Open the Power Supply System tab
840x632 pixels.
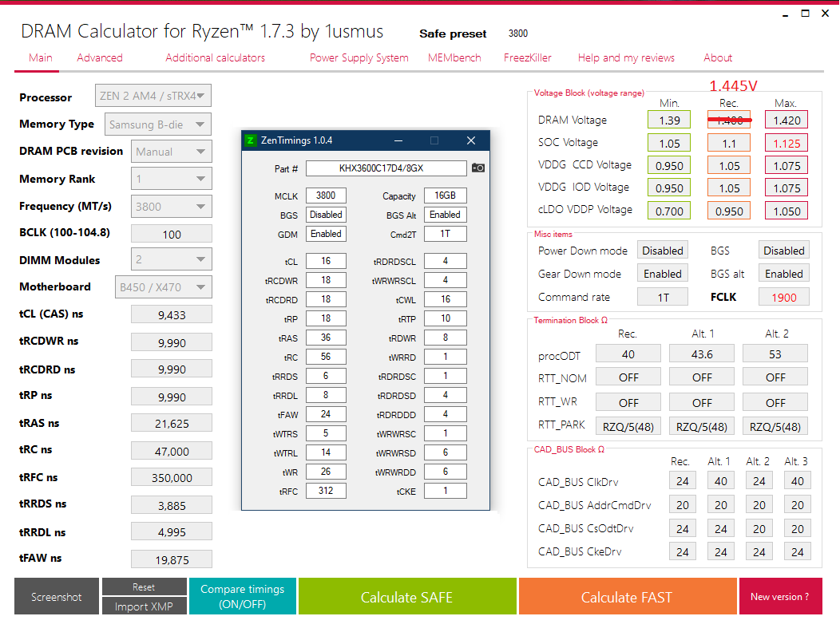pos(359,57)
